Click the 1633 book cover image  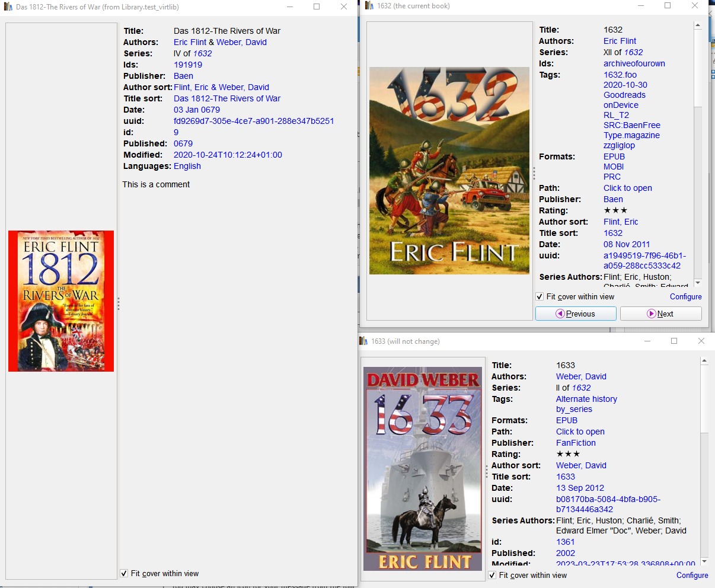[x=423, y=470]
